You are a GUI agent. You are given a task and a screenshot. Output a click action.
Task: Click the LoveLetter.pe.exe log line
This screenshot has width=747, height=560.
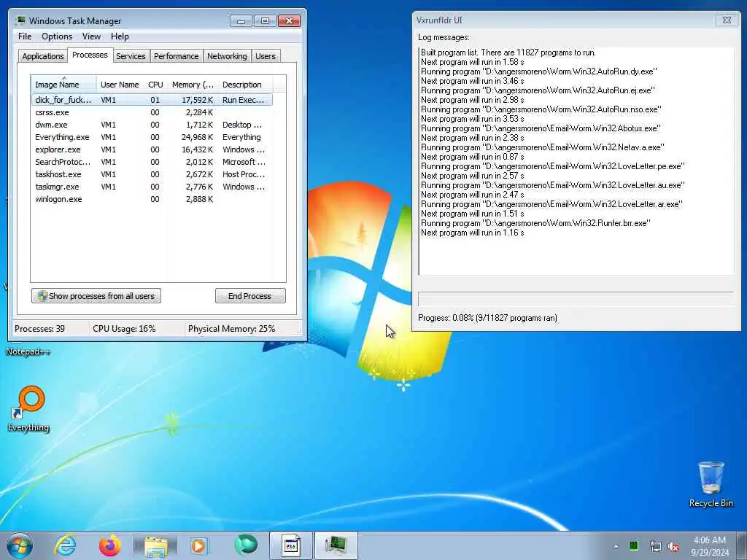(553, 166)
